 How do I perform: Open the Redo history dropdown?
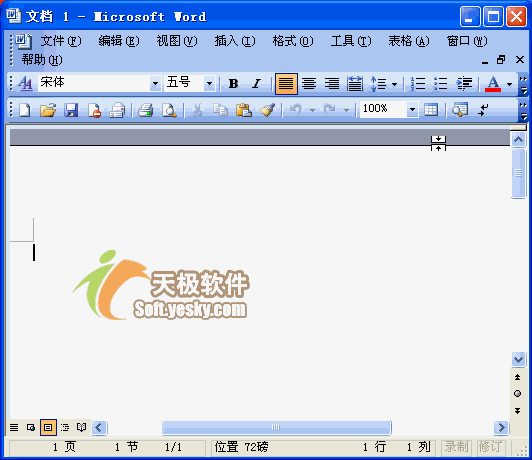pyautogui.click(x=346, y=110)
